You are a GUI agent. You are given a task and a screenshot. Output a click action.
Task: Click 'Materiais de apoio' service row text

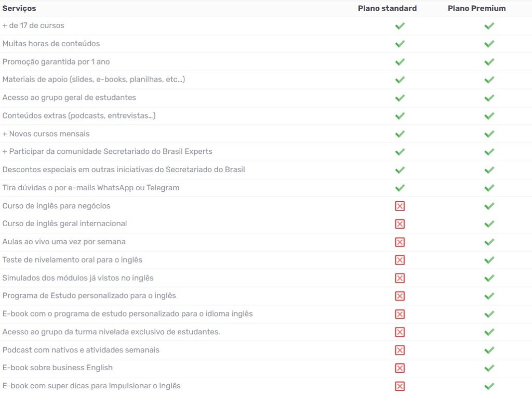click(94, 80)
